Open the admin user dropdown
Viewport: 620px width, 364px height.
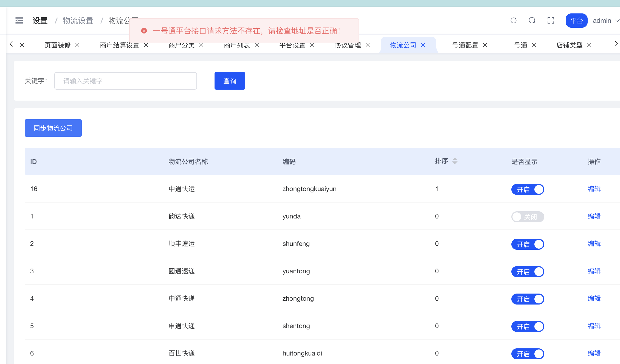(606, 21)
